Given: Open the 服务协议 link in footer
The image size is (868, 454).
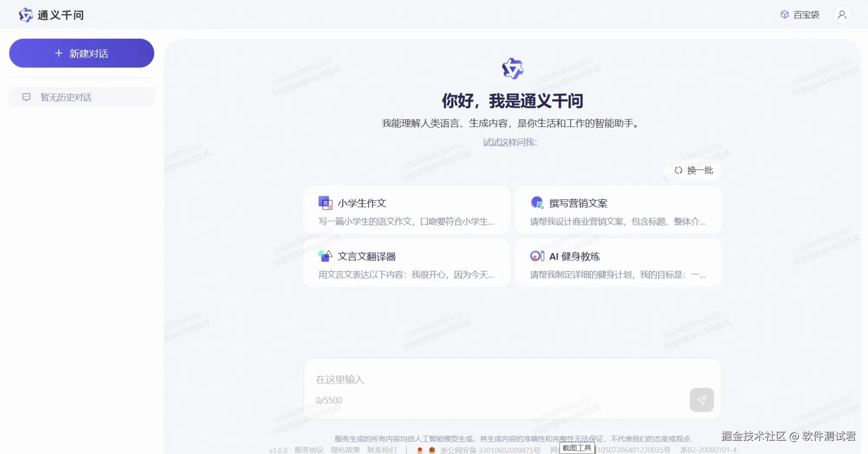Looking at the screenshot, I should [x=309, y=450].
